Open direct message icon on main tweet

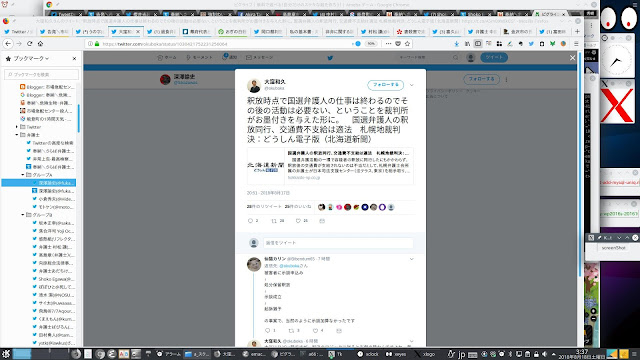point(322,221)
